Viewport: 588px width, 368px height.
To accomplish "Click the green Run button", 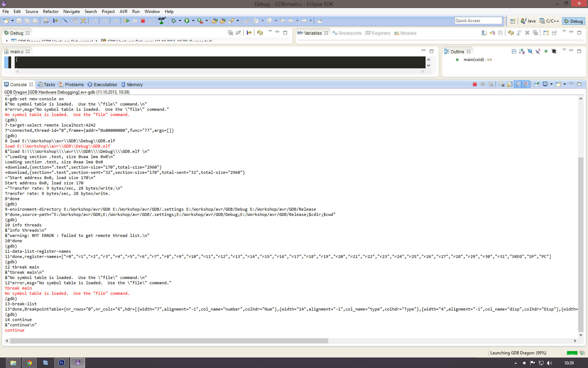I will 187,21.
